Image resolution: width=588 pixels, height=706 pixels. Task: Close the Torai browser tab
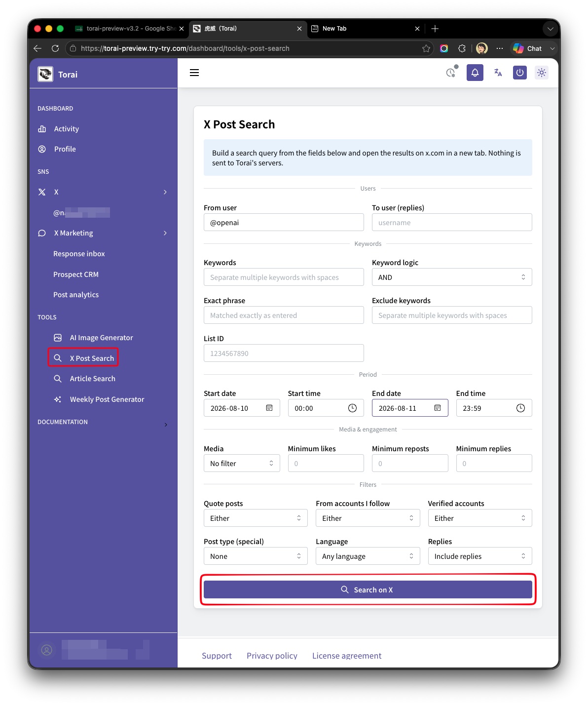pyautogui.click(x=299, y=29)
